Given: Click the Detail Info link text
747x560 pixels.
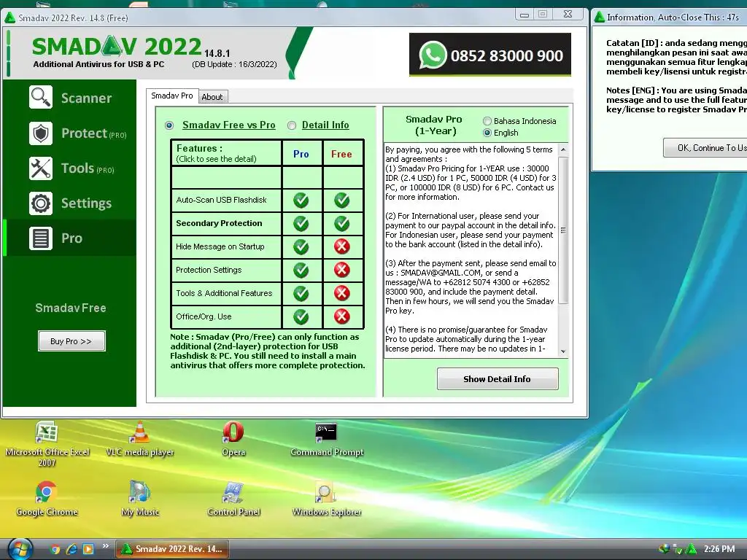Looking at the screenshot, I should 325,125.
